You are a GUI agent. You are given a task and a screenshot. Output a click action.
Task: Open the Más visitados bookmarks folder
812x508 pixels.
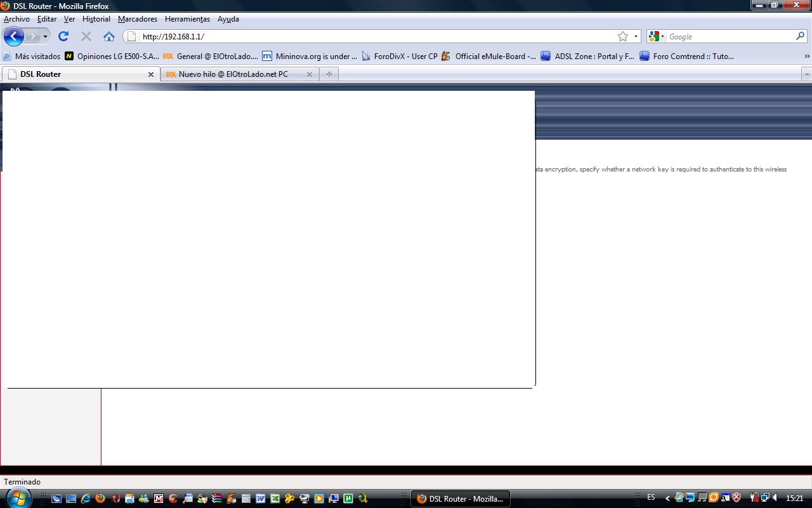coord(32,56)
